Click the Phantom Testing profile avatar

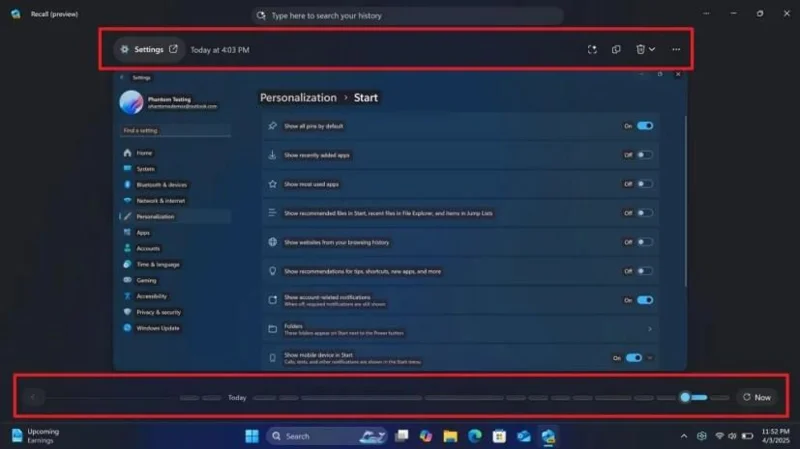[131, 102]
